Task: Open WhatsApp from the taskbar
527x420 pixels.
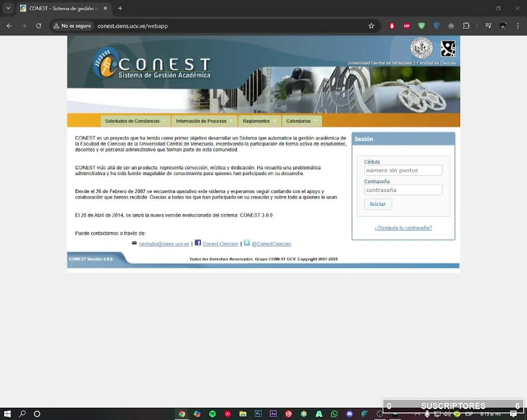Action: pyautogui.click(x=334, y=414)
